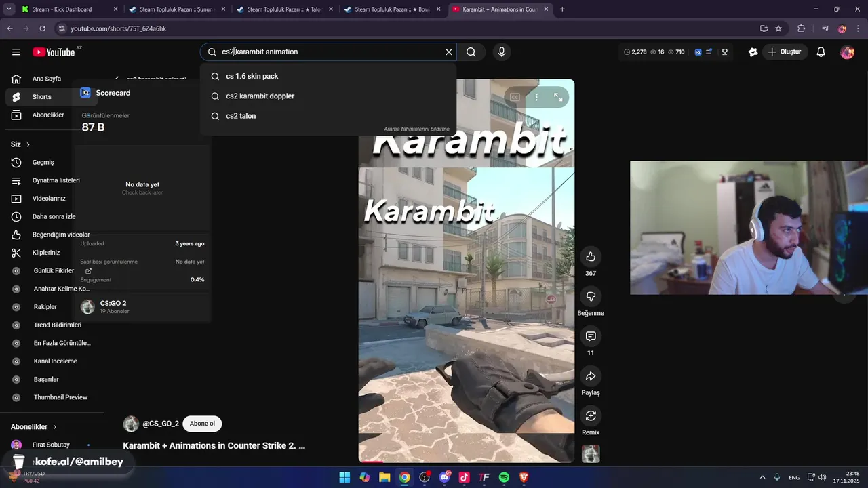Viewport: 868px width, 488px height.
Task: Switch to Steam Topluluk Pazarı ★ Bowie tab
Action: point(391,9)
